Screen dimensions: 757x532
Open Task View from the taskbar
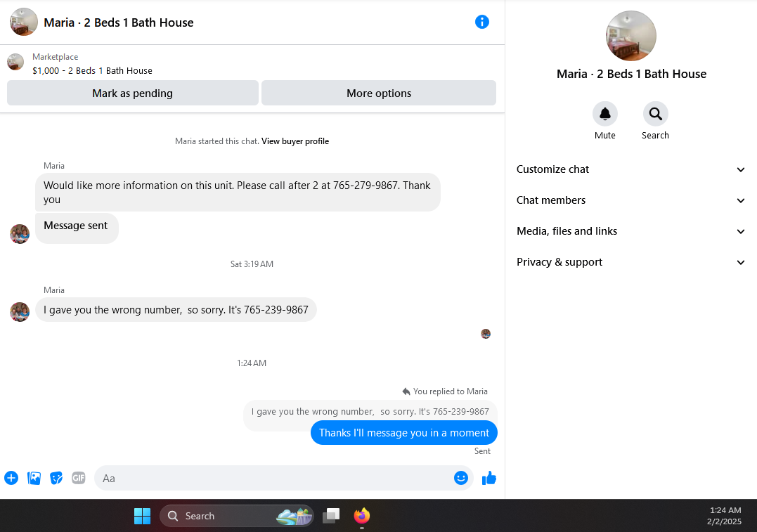(331, 516)
